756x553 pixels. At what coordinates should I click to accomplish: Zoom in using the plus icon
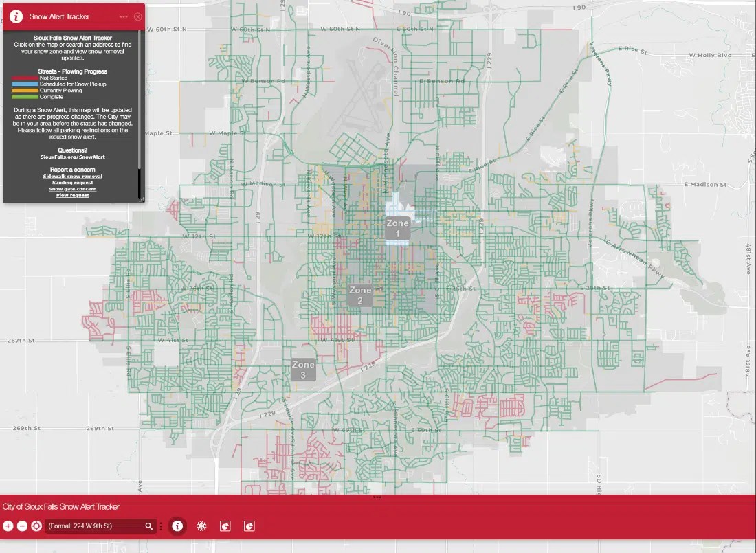coord(7,526)
